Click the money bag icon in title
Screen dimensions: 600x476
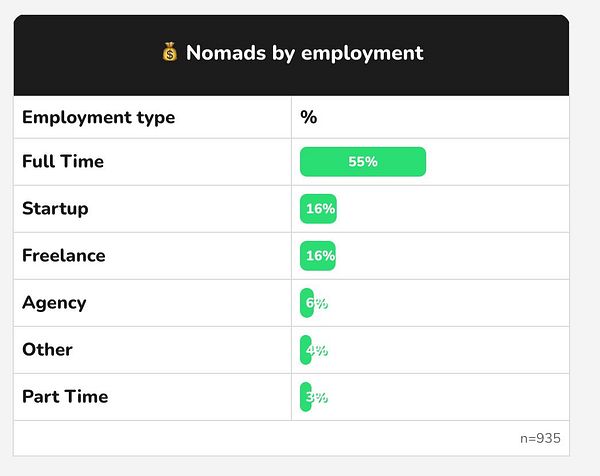point(169,53)
